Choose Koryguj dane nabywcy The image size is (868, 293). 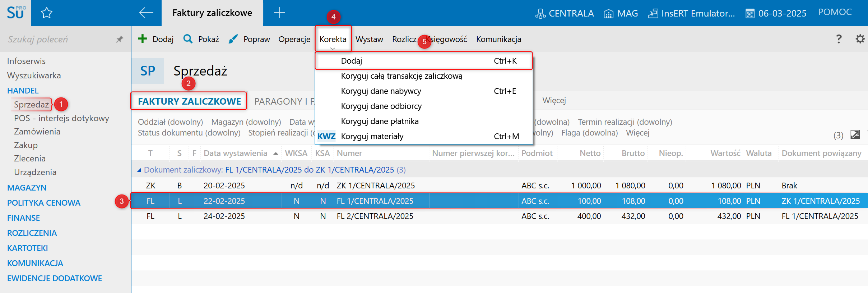[424, 91]
